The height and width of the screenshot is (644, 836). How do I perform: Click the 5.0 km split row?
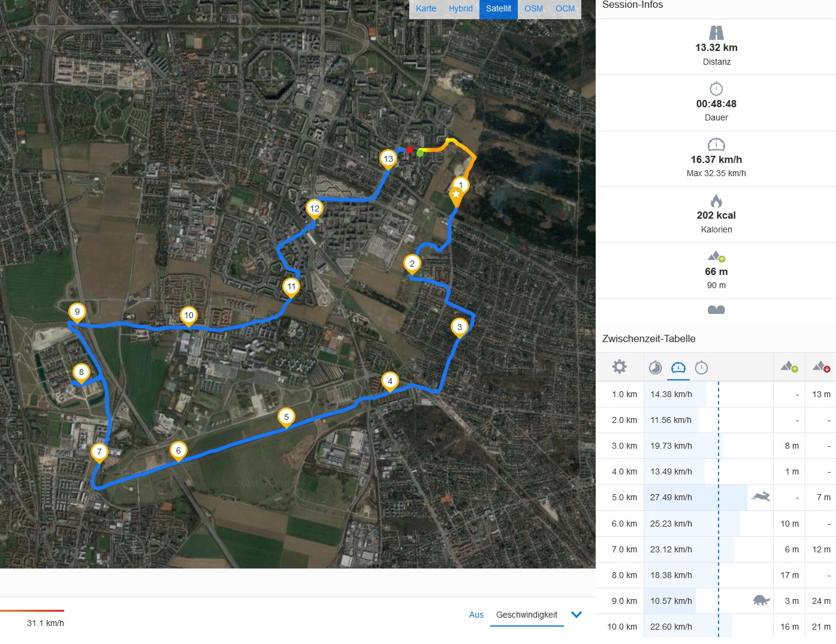click(716, 498)
